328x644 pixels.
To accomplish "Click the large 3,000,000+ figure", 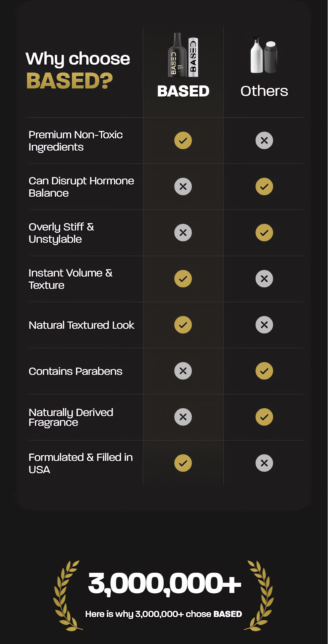I will pos(164,583).
